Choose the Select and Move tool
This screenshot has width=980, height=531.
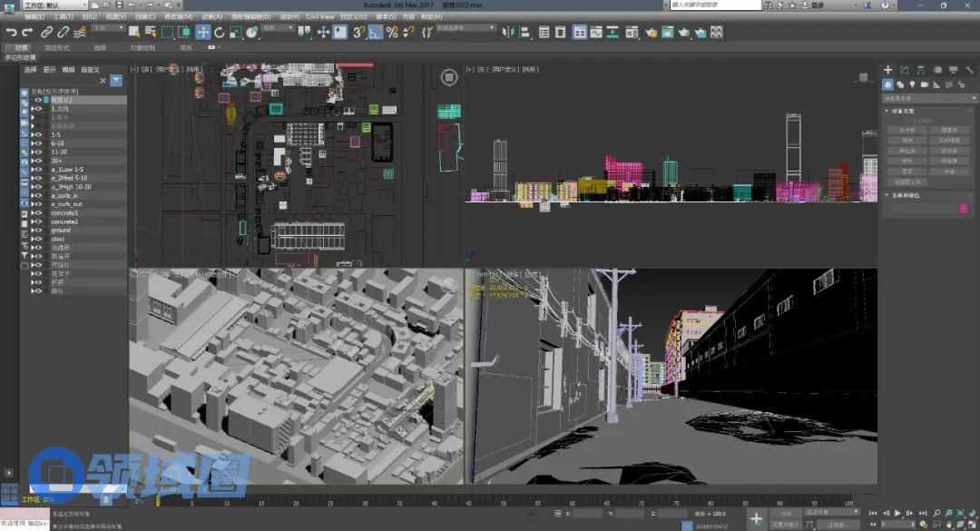pyautogui.click(x=203, y=33)
